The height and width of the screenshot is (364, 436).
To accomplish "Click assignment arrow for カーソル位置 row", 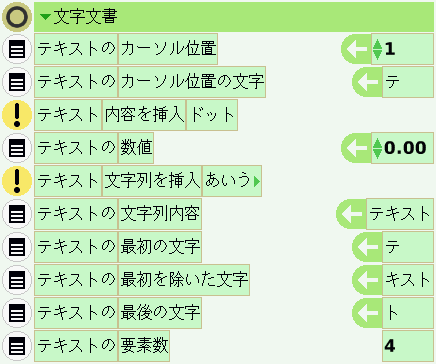I will [356, 49].
